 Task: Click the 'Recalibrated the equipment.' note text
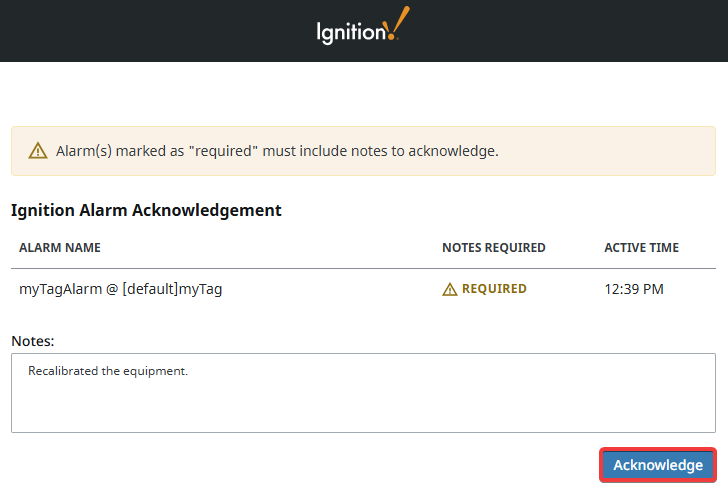coord(108,371)
